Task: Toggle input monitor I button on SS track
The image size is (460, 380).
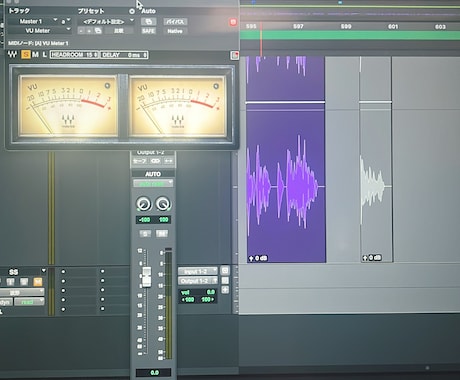Action: pos(10,282)
